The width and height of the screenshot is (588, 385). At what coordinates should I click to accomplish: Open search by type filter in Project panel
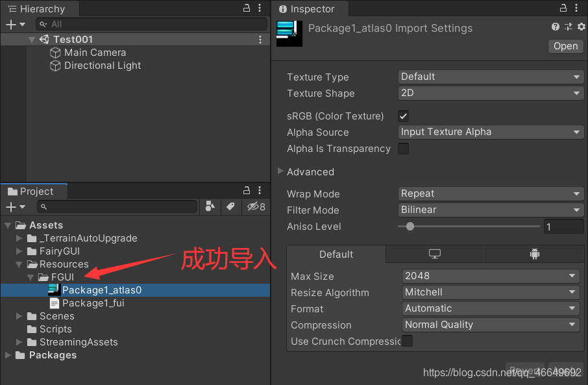pyautogui.click(x=211, y=206)
